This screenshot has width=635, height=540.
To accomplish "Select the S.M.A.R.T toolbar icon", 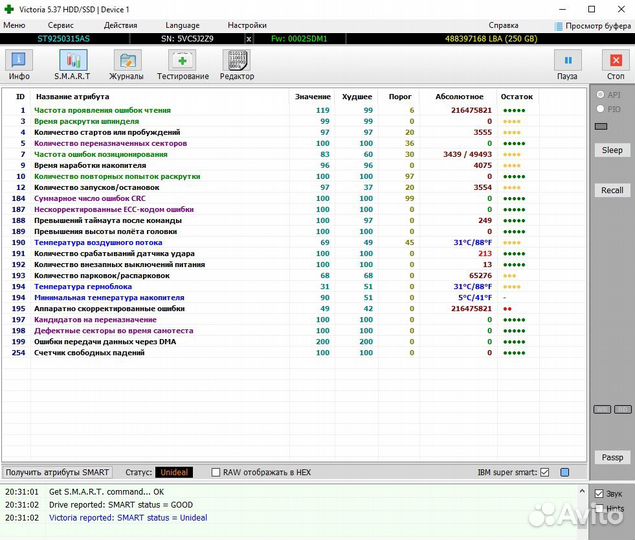I will (x=72, y=65).
